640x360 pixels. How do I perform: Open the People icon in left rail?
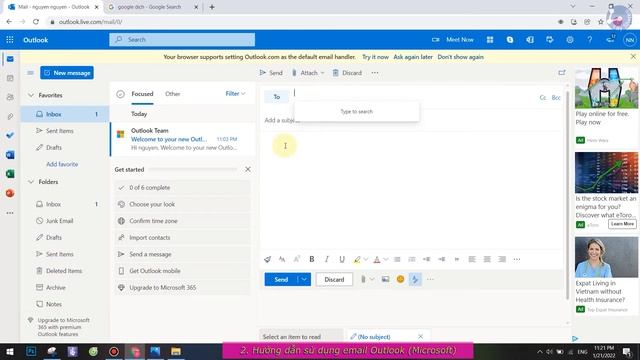point(10,97)
